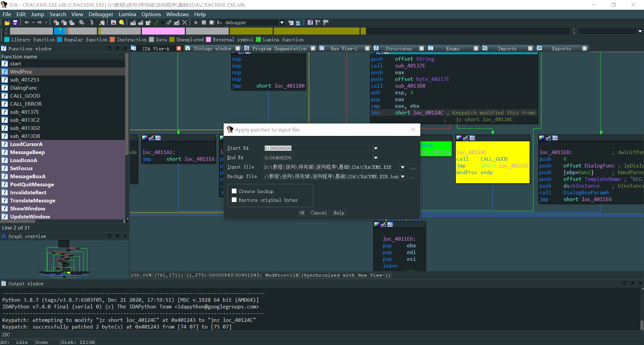Click the Start process play icon

tap(196, 22)
